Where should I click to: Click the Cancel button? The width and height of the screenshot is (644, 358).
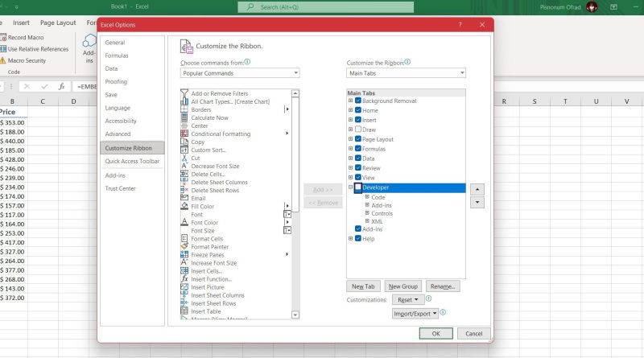(x=473, y=333)
